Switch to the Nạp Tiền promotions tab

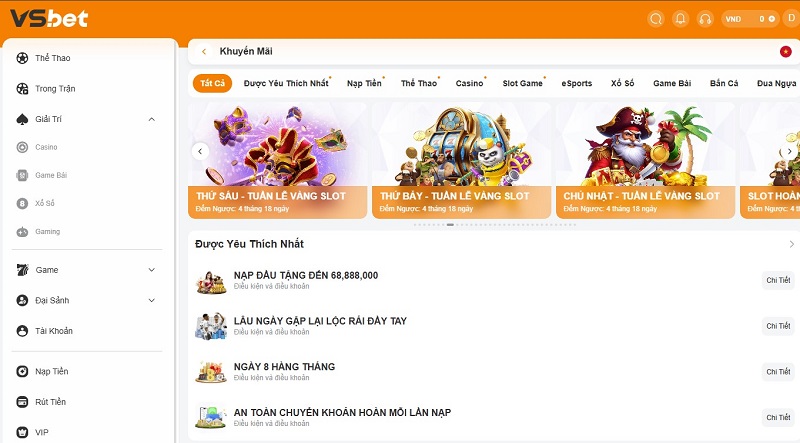coord(364,83)
